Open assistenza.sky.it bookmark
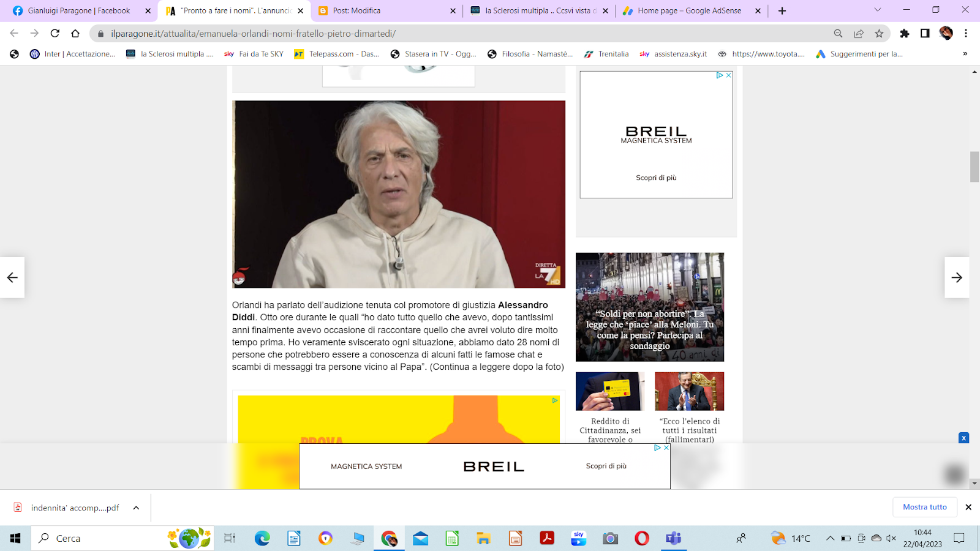980x551 pixels. click(x=673, y=54)
